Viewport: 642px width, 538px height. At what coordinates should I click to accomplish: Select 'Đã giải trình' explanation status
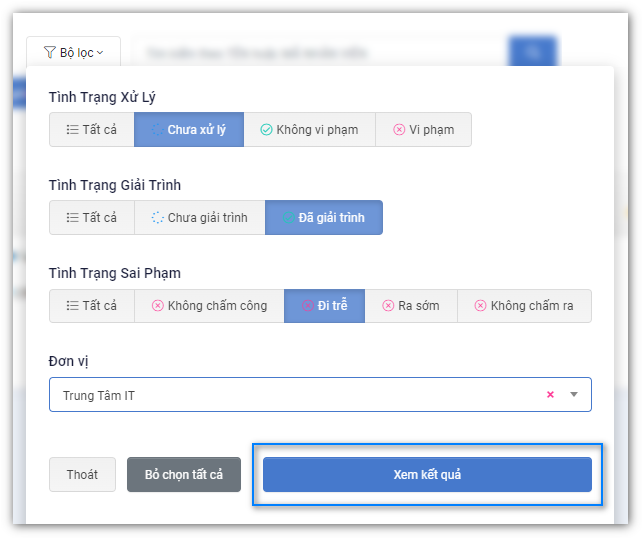[323, 218]
